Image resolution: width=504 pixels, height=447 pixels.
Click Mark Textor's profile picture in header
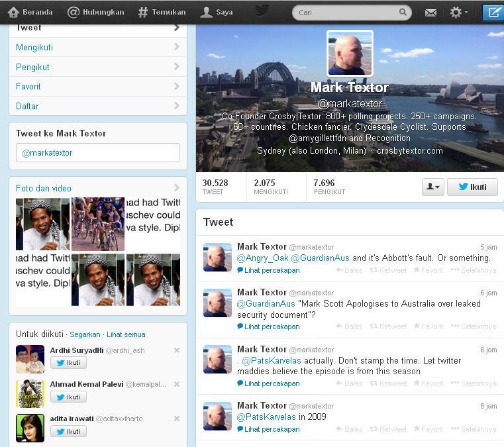pyautogui.click(x=350, y=54)
